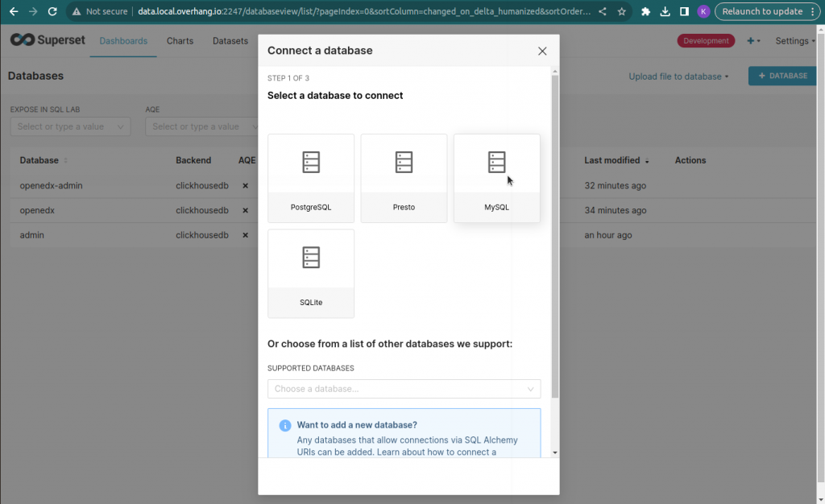Click the dialog scrollbar down arrow
This screenshot has height=504, width=825.
(555, 452)
